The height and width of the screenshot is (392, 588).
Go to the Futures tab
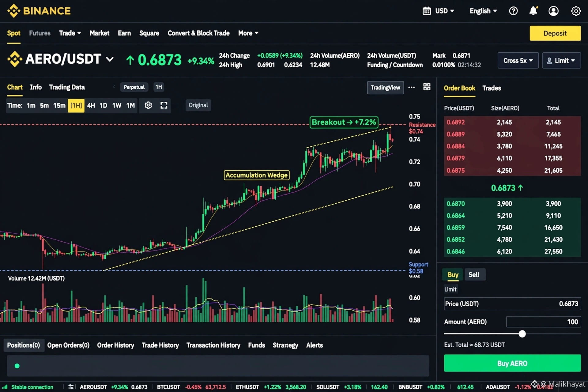[x=40, y=33]
